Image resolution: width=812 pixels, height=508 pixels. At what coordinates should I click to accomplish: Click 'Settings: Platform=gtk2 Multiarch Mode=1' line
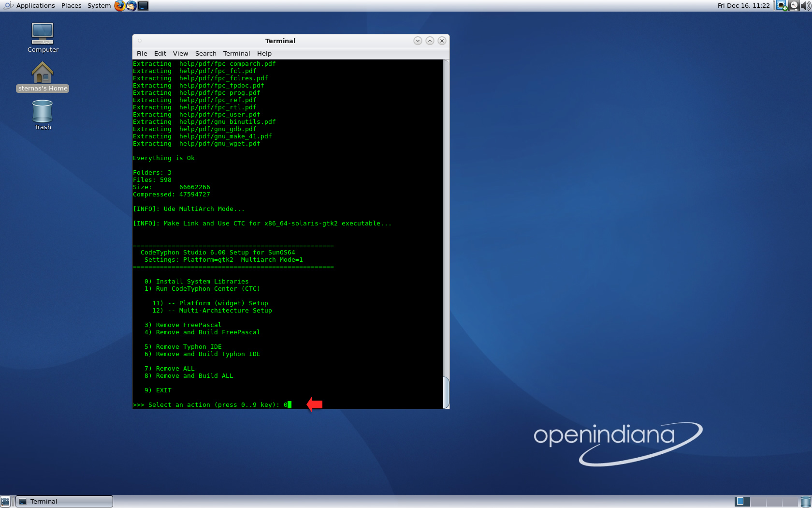point(223,260)
